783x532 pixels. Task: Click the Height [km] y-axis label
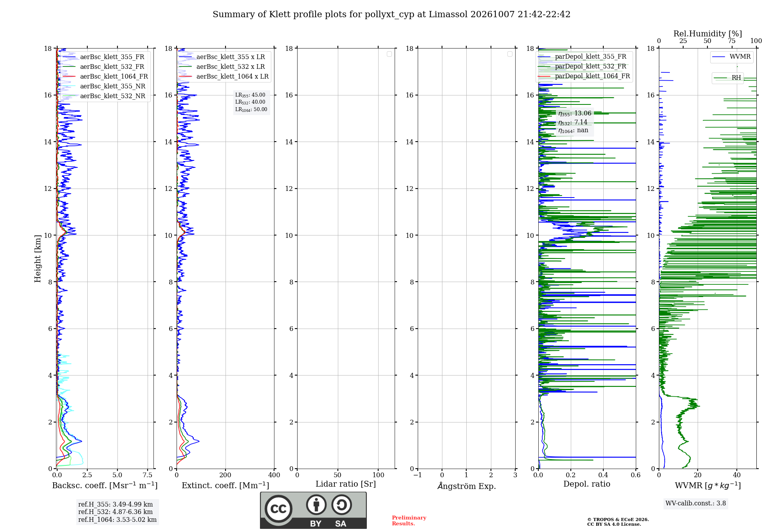click(x=38, y=259)
